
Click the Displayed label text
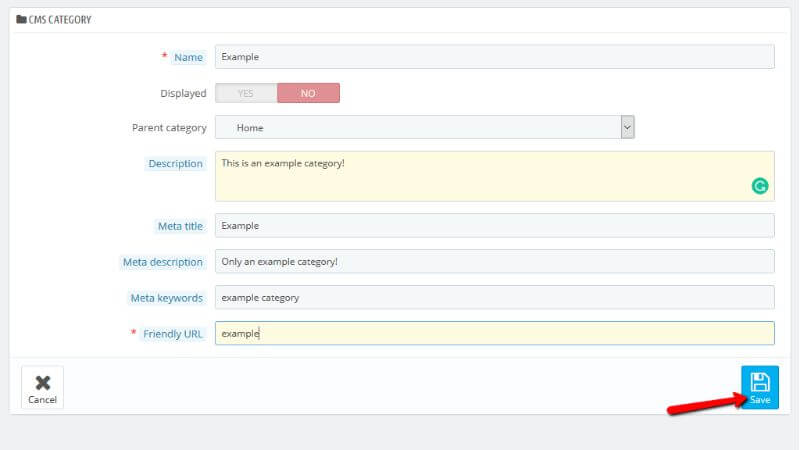(x=183, y=93)
